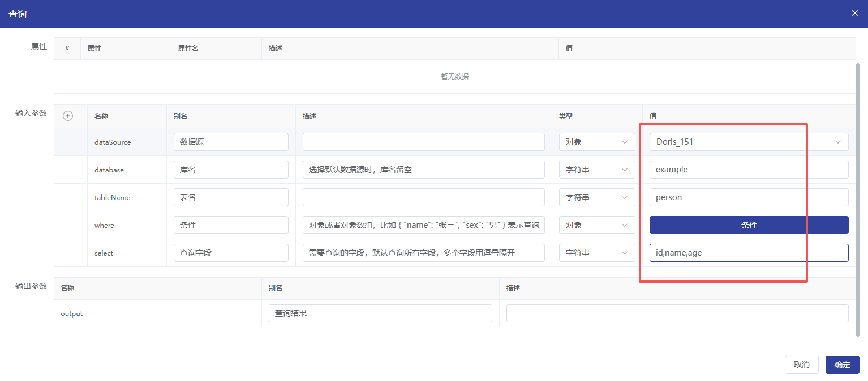
Task: Click the database value field containing example
Action: tap(748, 170)
